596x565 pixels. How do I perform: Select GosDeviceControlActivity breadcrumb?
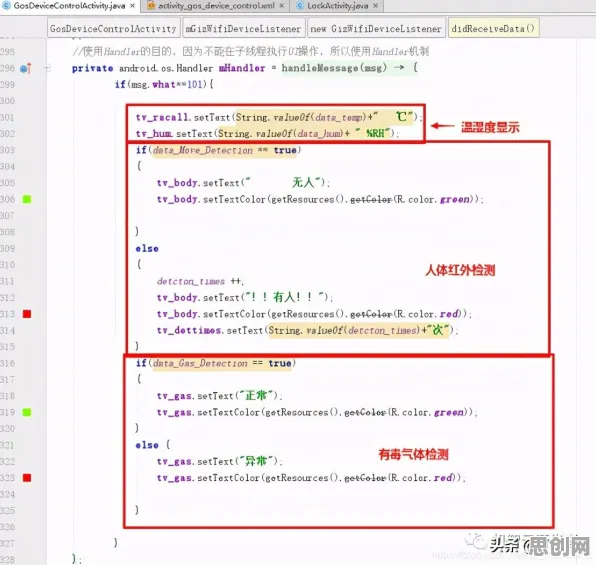(113, 29)
